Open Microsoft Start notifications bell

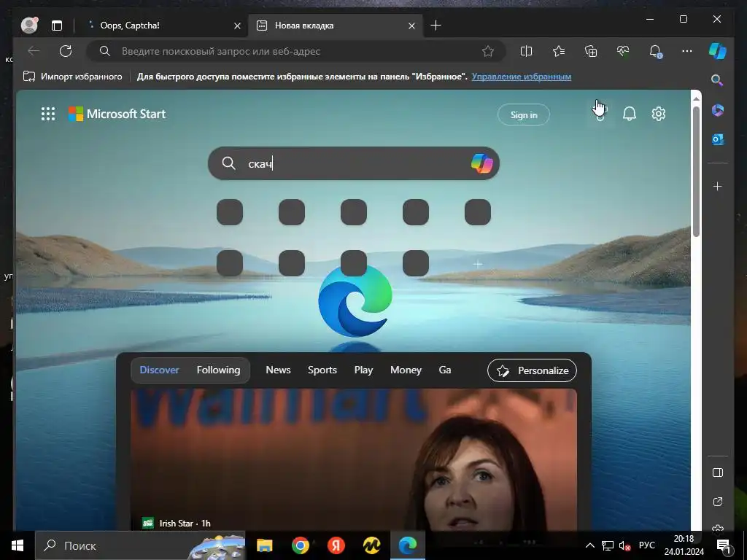(x=630, y=114)
